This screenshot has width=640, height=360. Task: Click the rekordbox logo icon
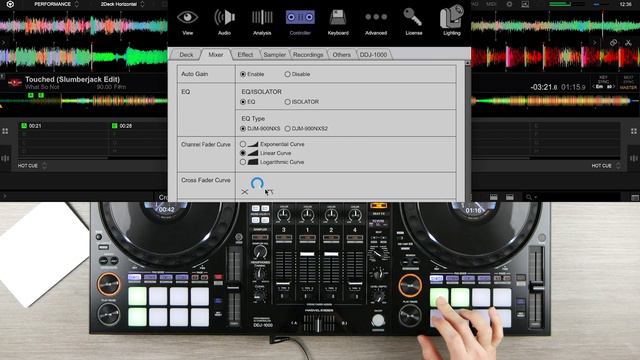[10, 4]
